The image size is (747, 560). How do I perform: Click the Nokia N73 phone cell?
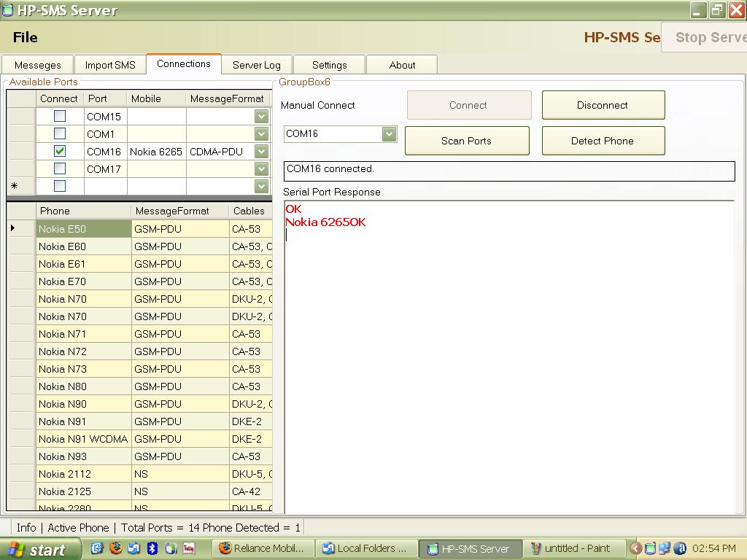[x=83, y=369]
